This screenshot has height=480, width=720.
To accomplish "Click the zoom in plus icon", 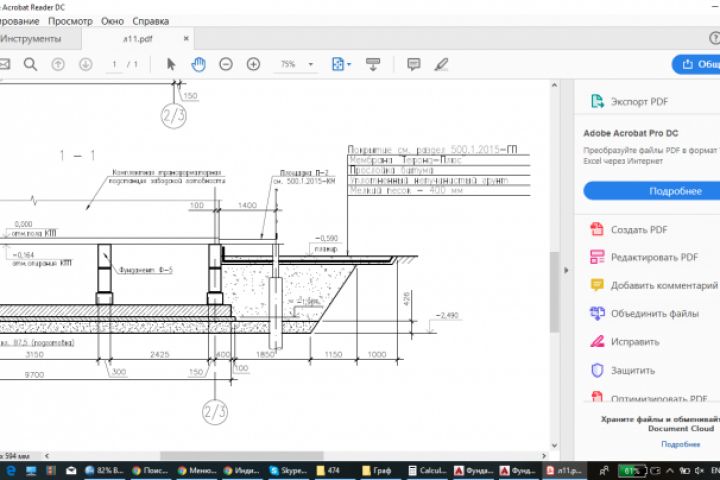I will 253,64.
